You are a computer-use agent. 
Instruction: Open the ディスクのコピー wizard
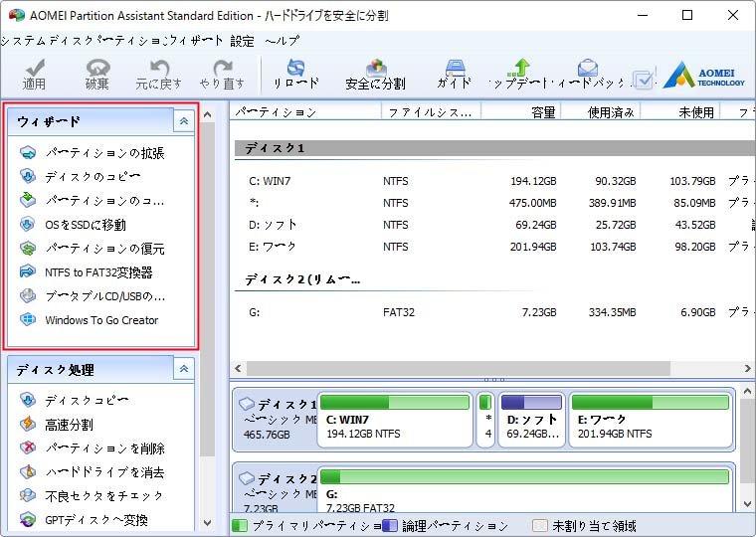pyautogui.click(x=80, y=176)
